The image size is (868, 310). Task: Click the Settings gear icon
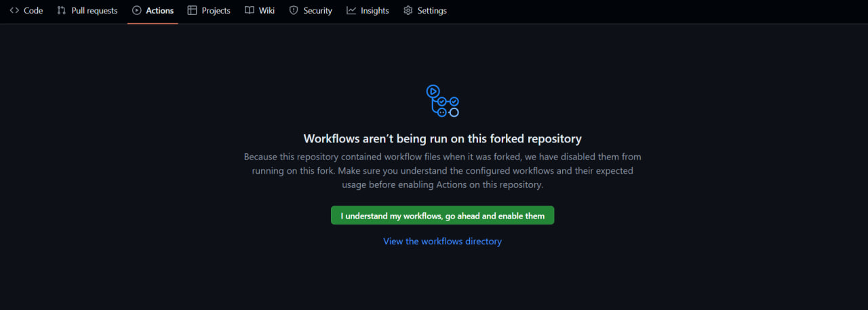408,11
